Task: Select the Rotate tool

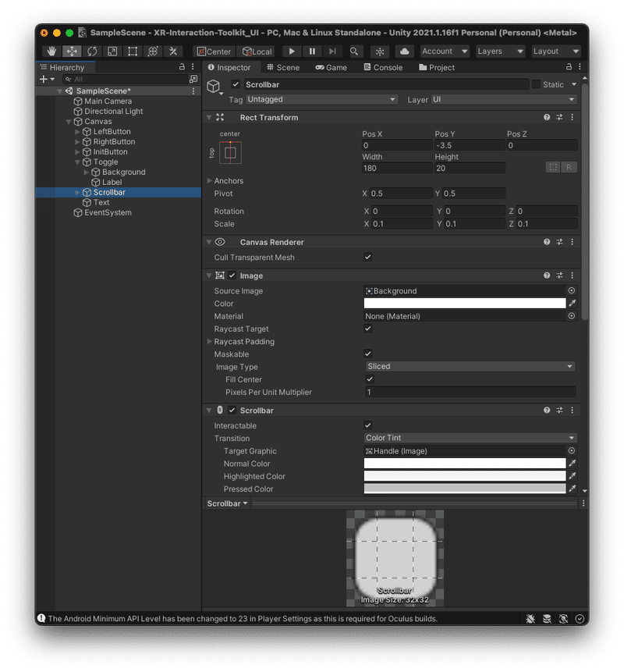Action: 92,51
